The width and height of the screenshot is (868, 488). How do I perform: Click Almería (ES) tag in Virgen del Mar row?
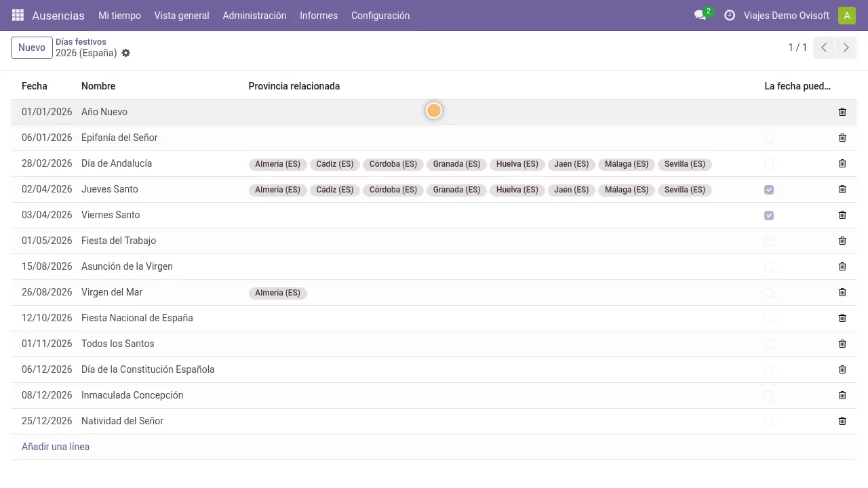pyautogui.click(x=278, y=293)
